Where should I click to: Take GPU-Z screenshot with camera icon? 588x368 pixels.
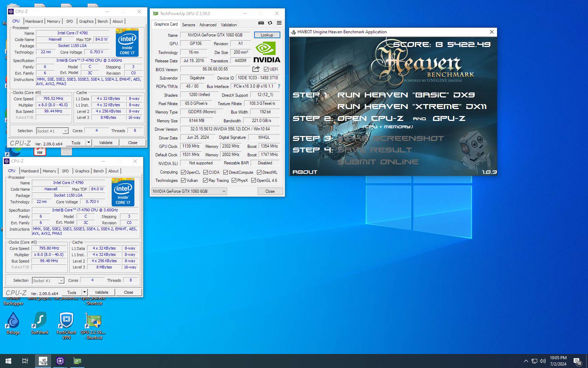click(x=261, y=23)
